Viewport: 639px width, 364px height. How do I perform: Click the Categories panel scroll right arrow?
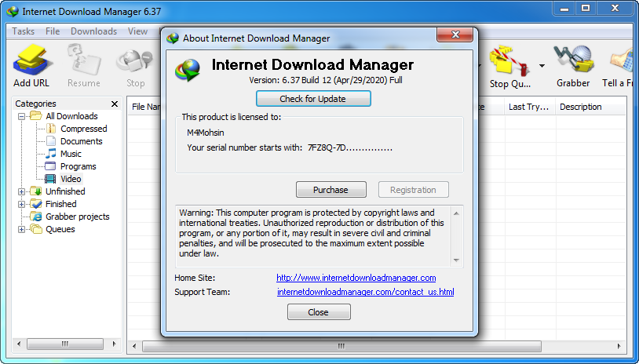coord(114,344)
